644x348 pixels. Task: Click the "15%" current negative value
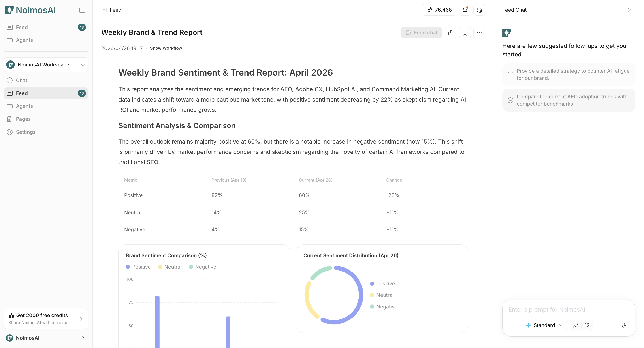point(303,230)
